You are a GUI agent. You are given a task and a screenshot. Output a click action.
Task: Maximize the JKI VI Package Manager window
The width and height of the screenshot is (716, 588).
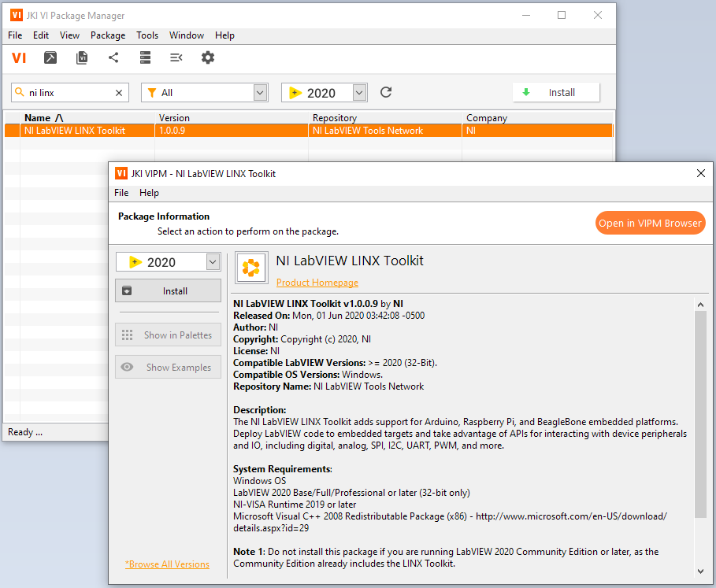pos(562,15)
